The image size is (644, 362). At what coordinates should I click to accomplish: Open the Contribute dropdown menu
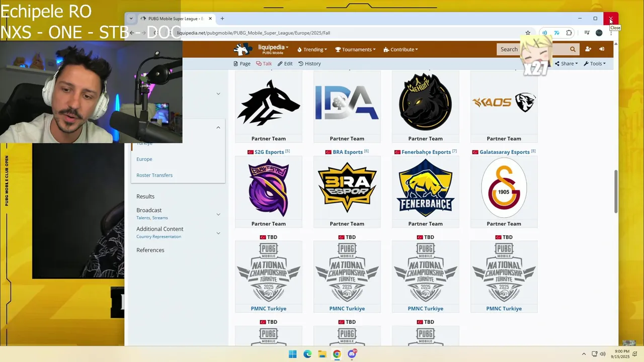400,49
